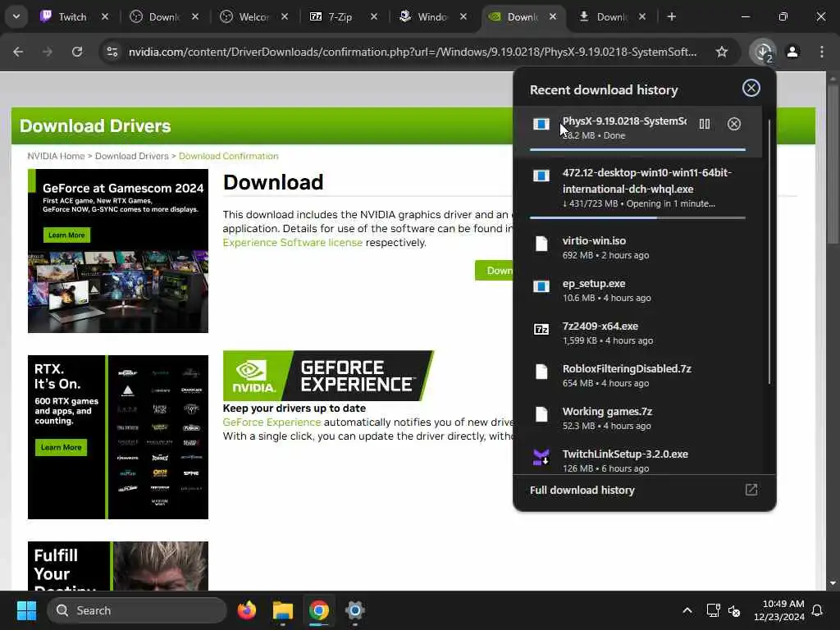Pause the PhysX download

[705, 125]
